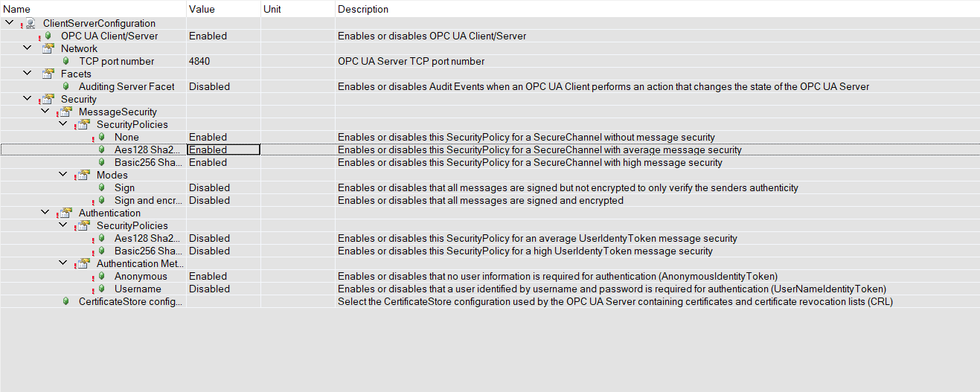
Task: Click the ClientServerConfiguration OPC icon
Action: pos(31,24)
